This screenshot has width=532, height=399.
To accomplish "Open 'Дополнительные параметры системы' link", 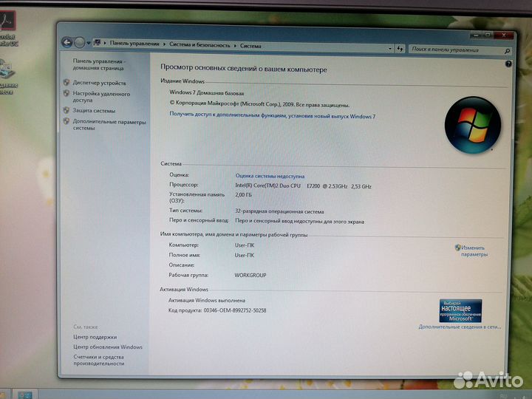I will pyautogui.click(x=109, y=125).
